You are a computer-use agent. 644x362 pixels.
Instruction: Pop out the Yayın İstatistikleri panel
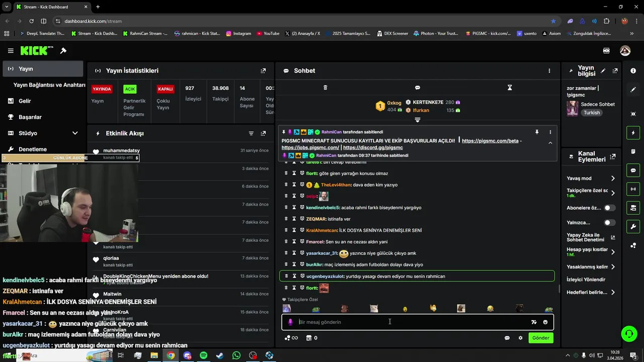click(263, 71)
